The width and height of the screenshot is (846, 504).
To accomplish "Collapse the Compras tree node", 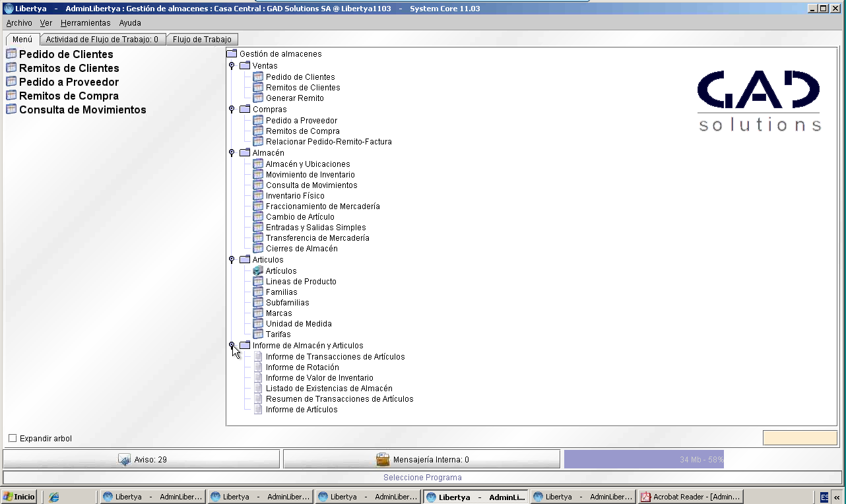I will coord(232,110).
